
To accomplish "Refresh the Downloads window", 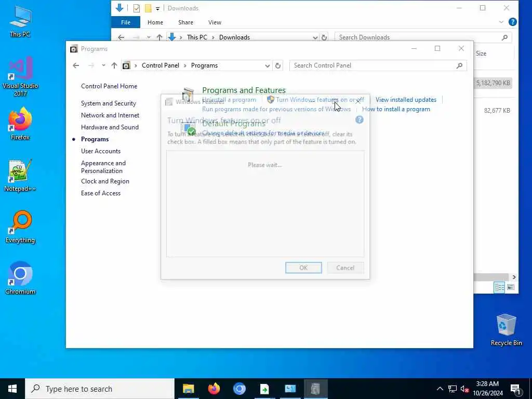I will click(324, 37).
